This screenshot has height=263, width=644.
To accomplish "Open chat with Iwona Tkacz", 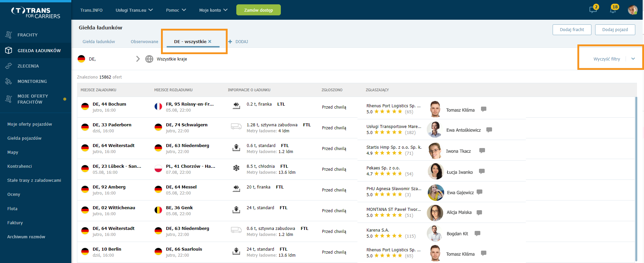I will (482, 150).
